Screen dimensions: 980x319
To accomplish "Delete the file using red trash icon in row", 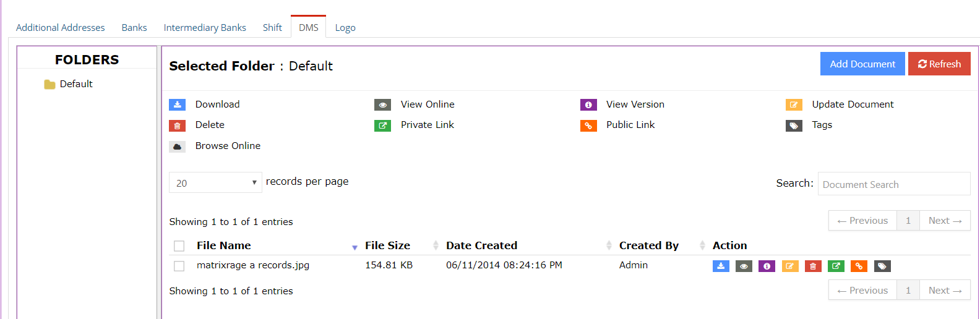I will 813,266.
